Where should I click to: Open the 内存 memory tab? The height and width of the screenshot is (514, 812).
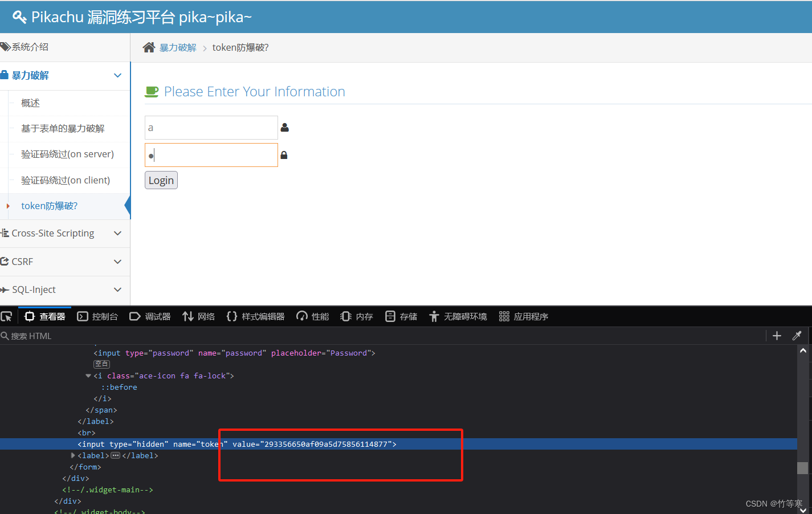pyautogui.click(x=357, y=316)
